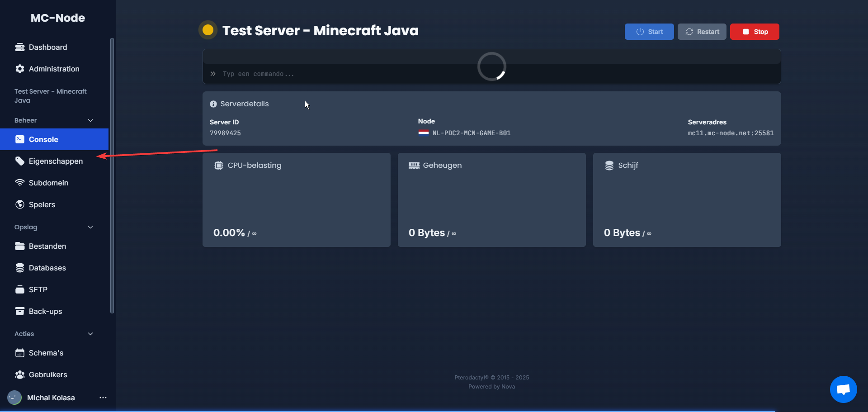Click the Geheugen 0 Bytes value
The width and height of the screenshot is (868, 412).
coord(427,232)
